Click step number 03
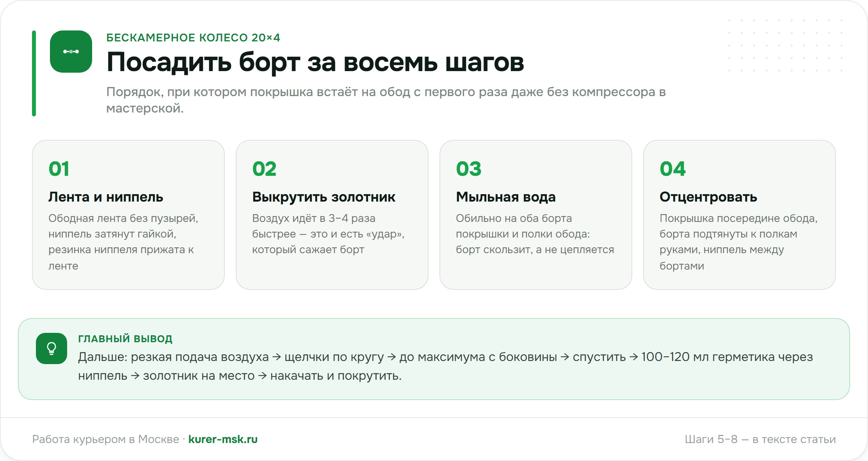868x461 pixels. tap(469, 169)
